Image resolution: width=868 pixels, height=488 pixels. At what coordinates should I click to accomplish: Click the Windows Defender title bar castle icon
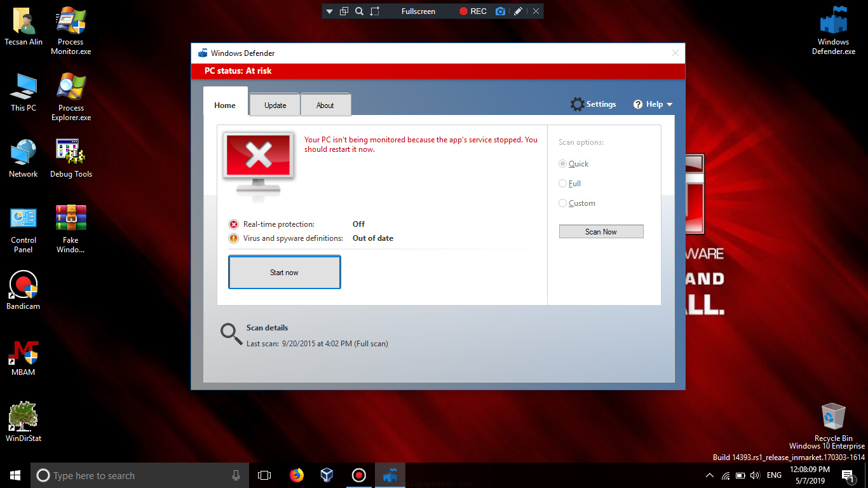(x=203, y=53)
